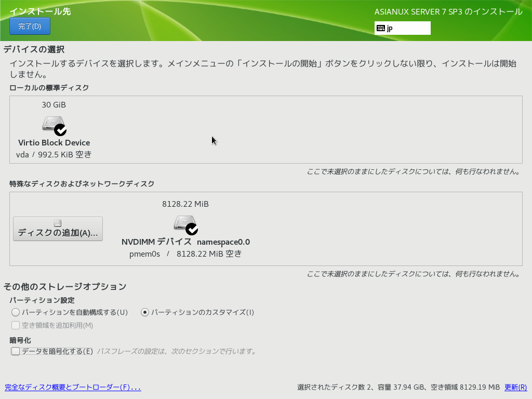Select the Virtio Block Device disk icon

click(x=54, y=125)
